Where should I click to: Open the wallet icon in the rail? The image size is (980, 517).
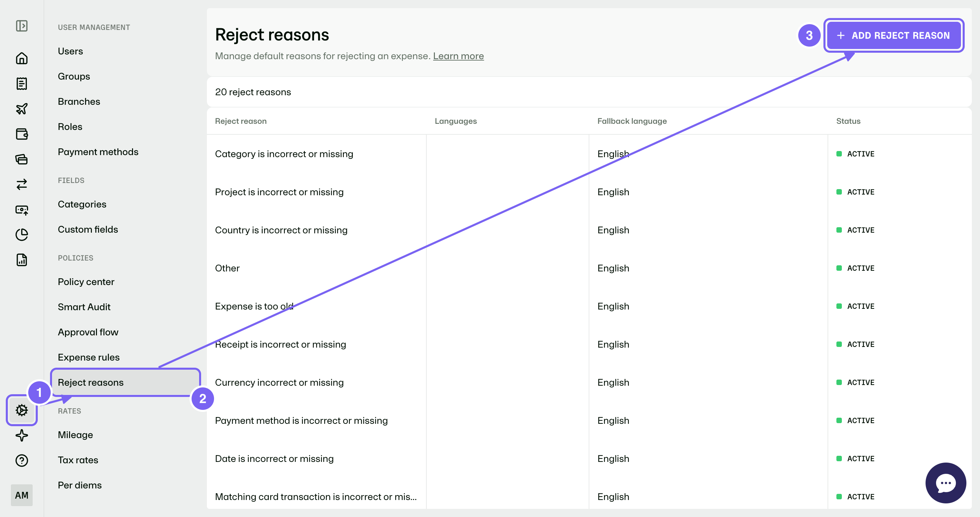point(22,134)
